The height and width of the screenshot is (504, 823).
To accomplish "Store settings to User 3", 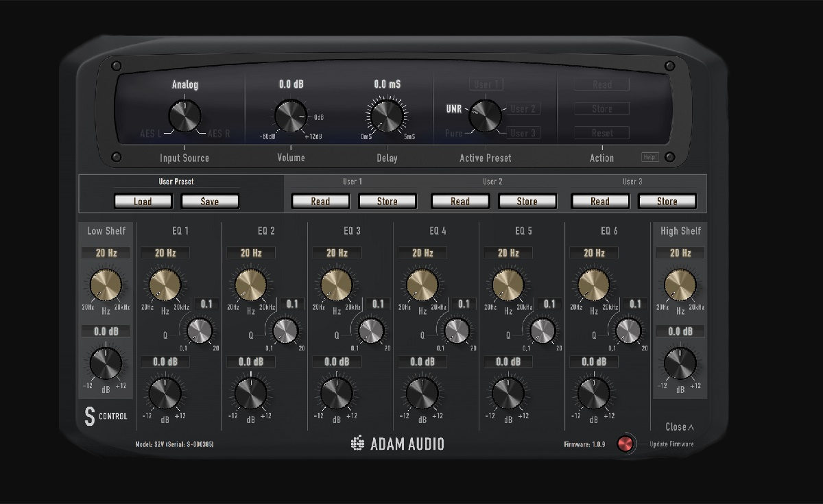I will click(667, 201).
